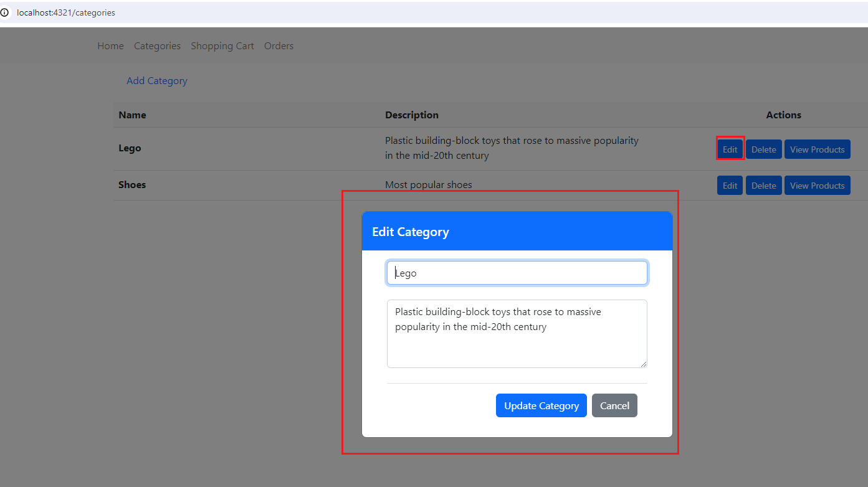Image resolution: width=868 pixels, height=487 pixels.
Task: Click the Add Category link
Action: pos(157,80)
